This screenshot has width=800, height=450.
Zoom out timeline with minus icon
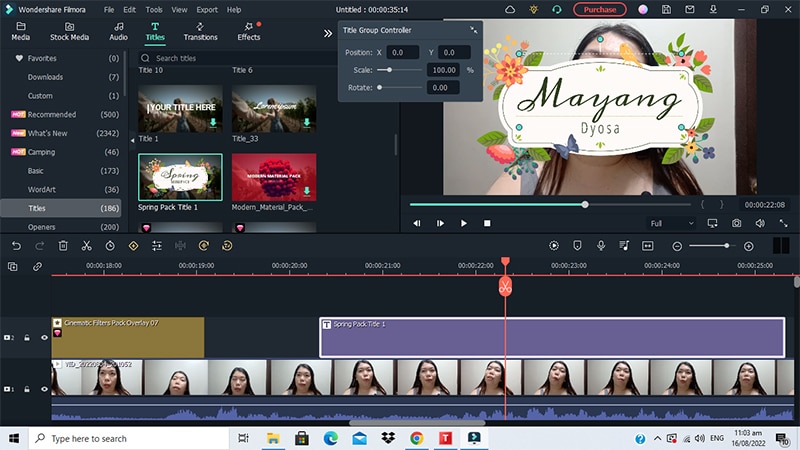tap(677, 246)
